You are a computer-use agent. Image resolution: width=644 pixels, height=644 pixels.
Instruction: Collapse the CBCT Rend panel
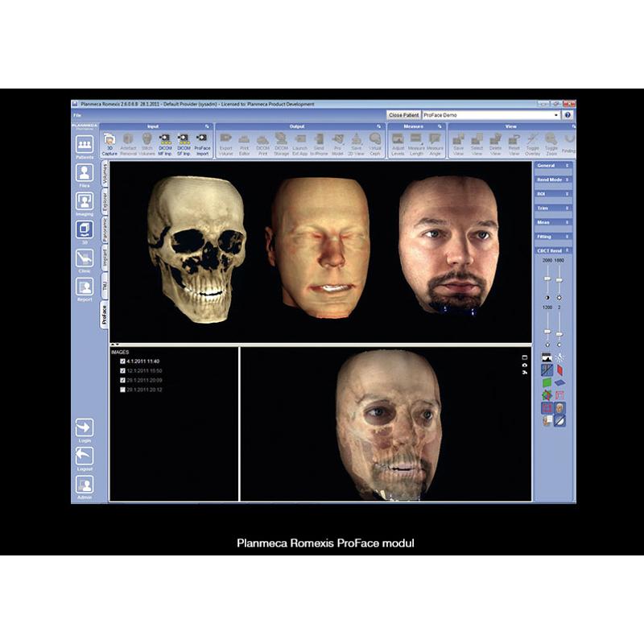[x=553, y=250]
